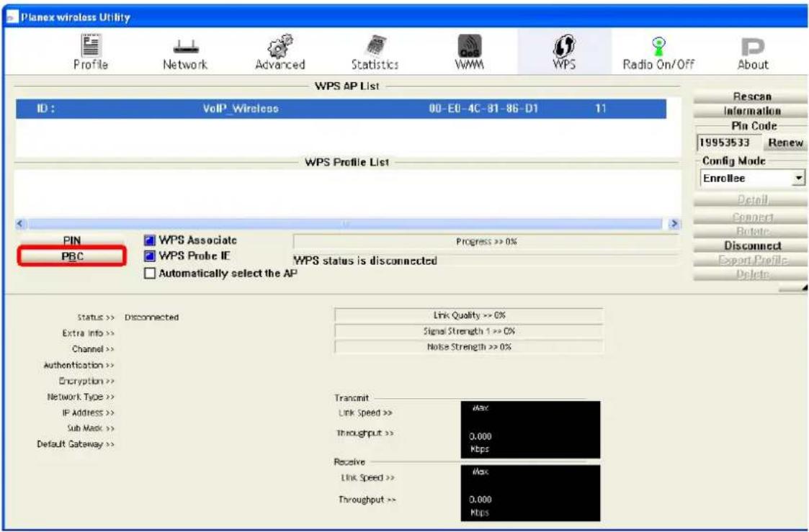Viewport: 809px width, 532px height.
Task: Click the Signal Strength 1 bar
Action: pos(468,331)
